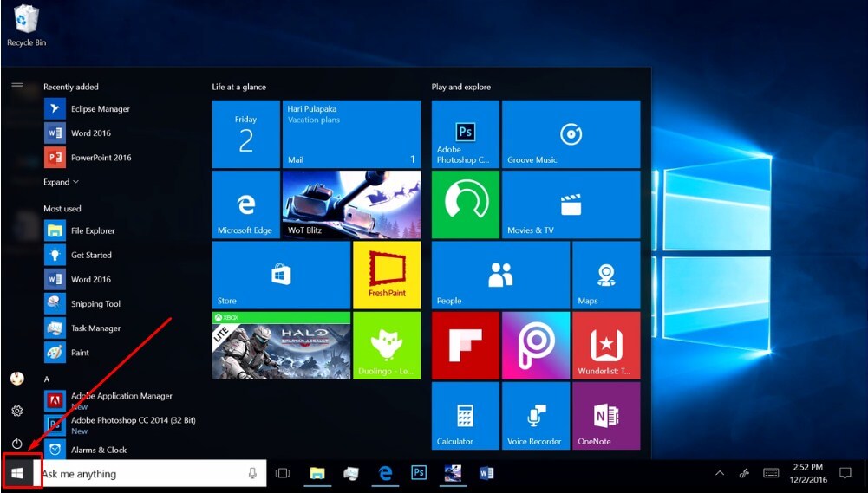This screenshot has width=868, height=493.
Task: Click the Play and explore group heading
Action: (461, 87)
